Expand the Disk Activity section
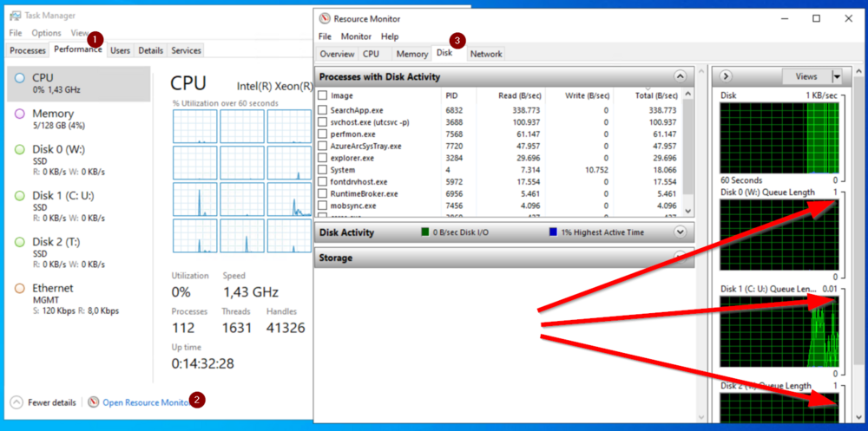This screenshot has height=431, width=868. point(680,232)
